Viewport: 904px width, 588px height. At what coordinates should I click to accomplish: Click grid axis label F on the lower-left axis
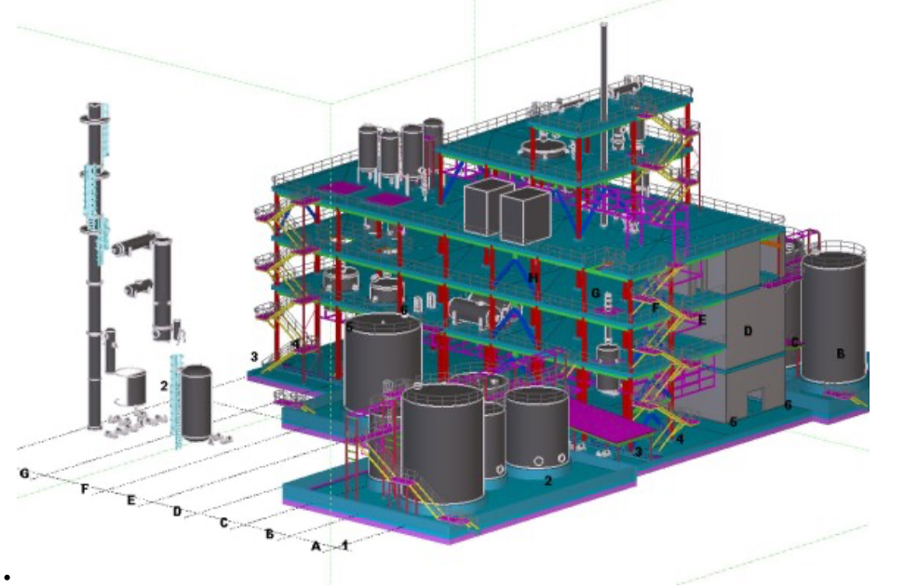click(x=85, y=489)
